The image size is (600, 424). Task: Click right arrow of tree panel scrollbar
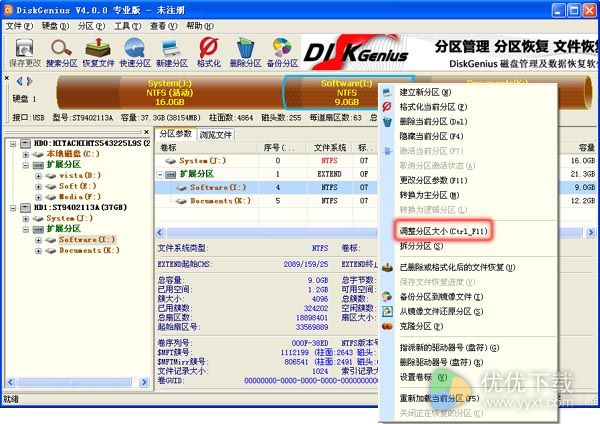coord(144,382)
